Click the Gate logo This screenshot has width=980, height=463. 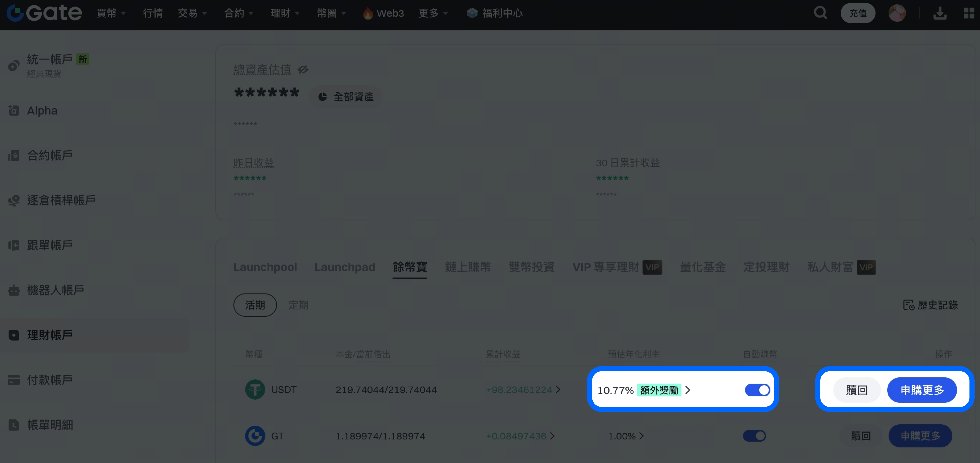tap(44, 13)
